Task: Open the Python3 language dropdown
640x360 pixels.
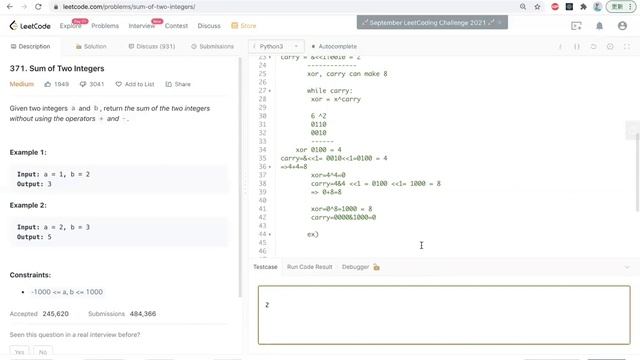Action: click(276, 47)
